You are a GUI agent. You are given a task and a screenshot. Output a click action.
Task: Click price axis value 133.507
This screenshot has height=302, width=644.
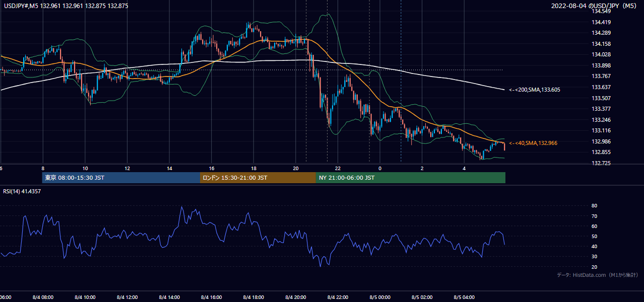tap(601, 98)
